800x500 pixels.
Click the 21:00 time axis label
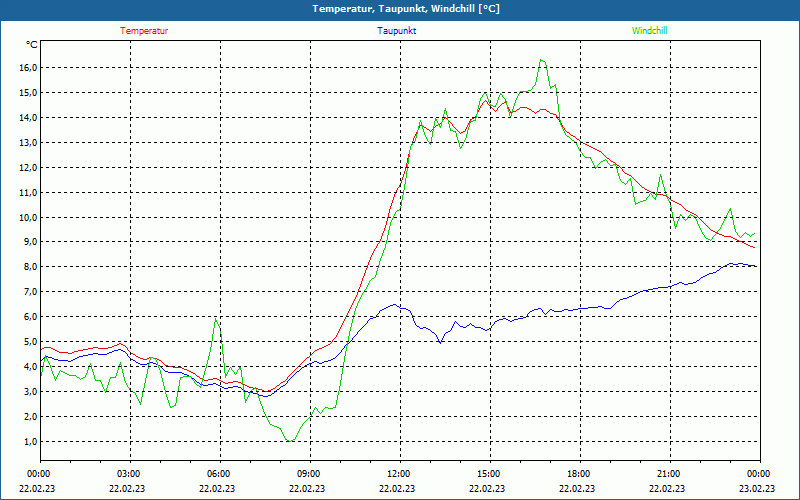tap(668, 474)
